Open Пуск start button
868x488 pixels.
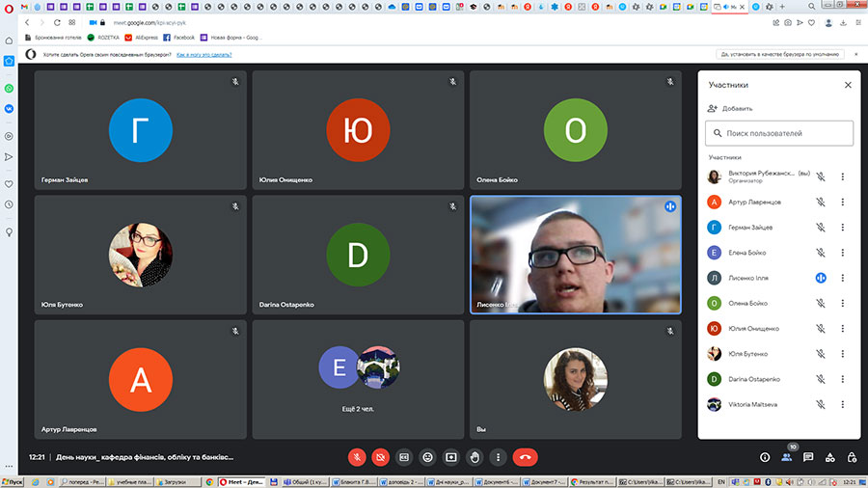[13, 482]
